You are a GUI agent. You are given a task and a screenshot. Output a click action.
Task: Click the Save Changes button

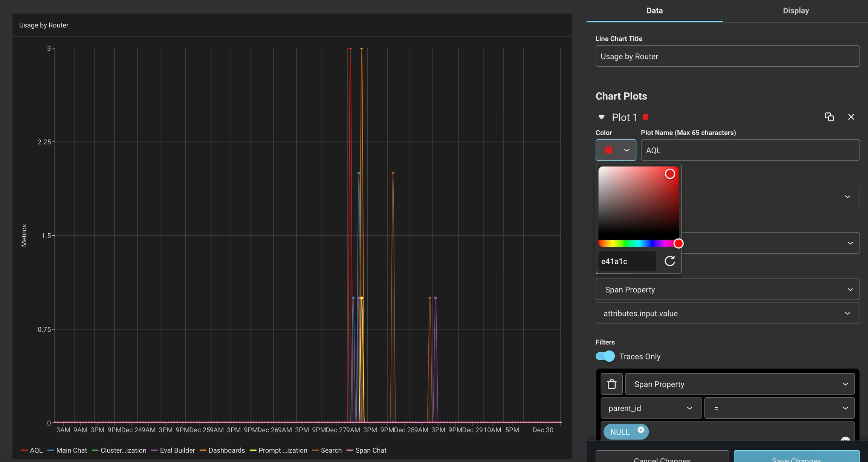click(796, 457)
